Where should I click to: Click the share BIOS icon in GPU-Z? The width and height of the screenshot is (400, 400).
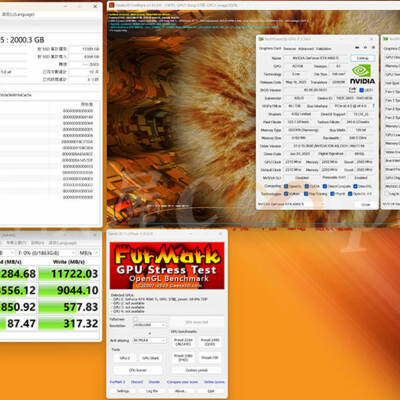point(352,90)
